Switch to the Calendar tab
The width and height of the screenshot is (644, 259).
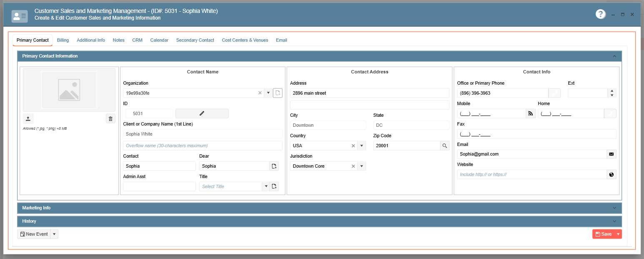[159, 40]
